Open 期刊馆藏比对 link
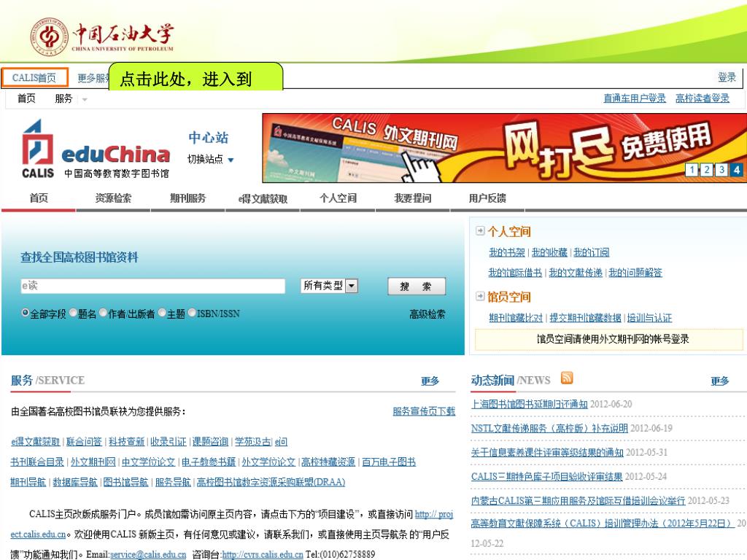747x560 pixels. coord(516,318)
